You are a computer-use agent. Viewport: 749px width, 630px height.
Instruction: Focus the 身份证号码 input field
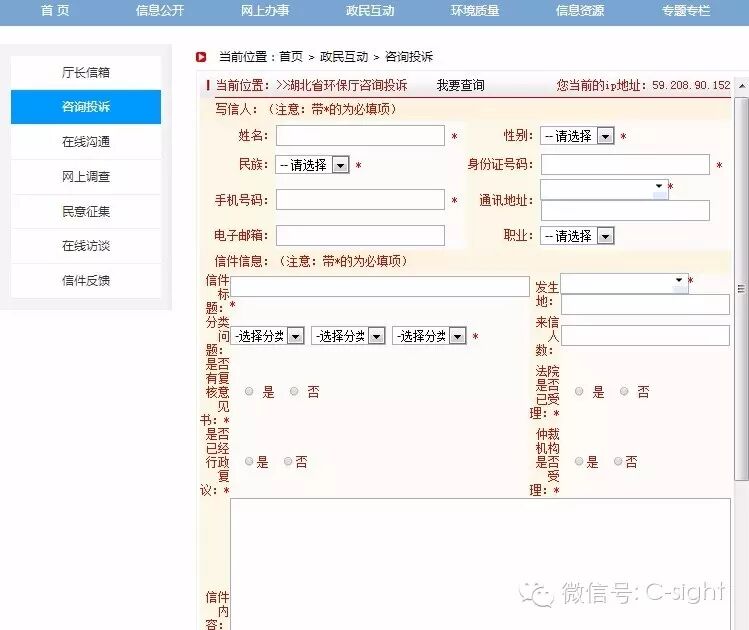[625, 164]
